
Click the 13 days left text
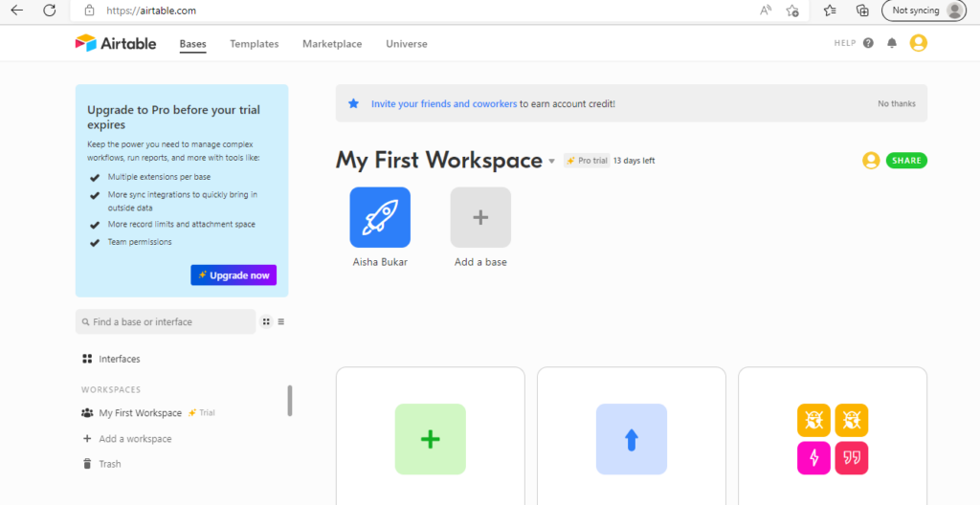tap(634, 161)
